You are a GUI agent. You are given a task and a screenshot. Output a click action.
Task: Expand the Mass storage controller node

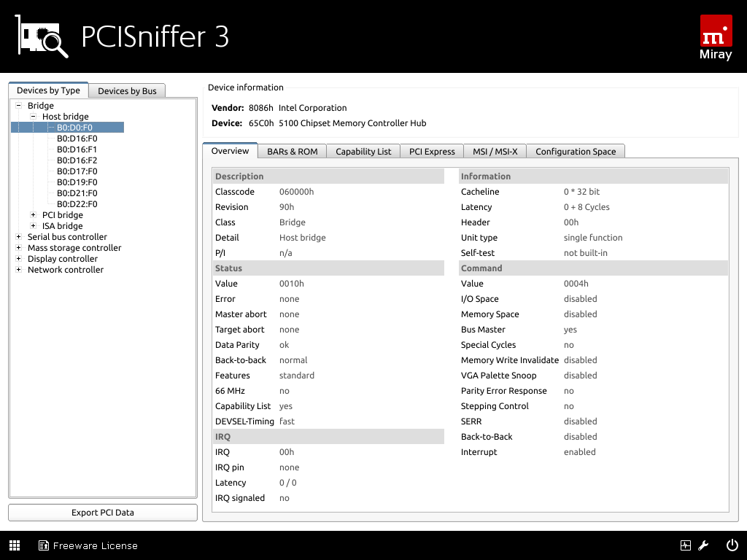(19, 248)
